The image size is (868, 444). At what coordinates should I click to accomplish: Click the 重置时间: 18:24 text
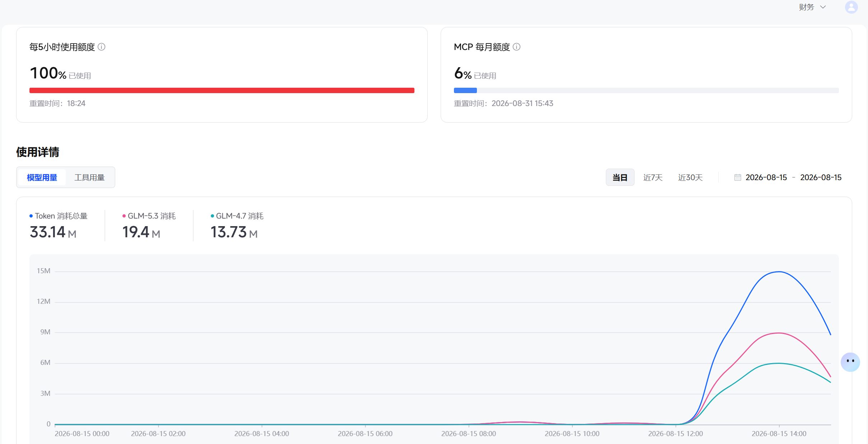coord(57,103)
